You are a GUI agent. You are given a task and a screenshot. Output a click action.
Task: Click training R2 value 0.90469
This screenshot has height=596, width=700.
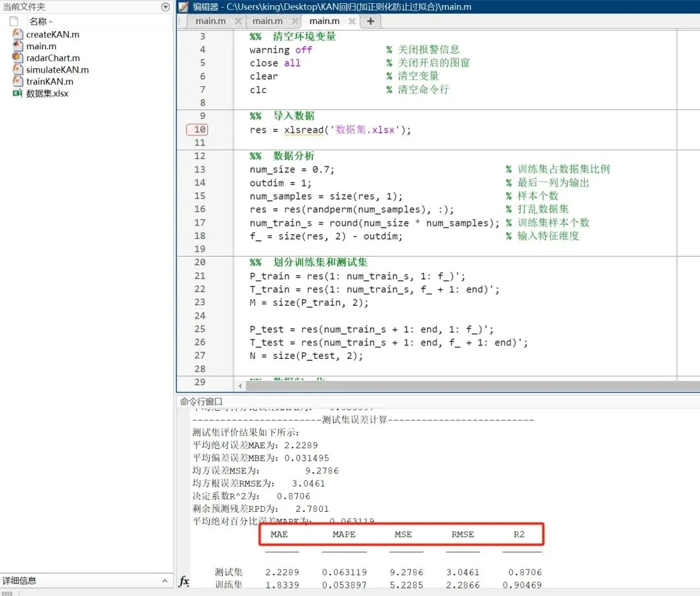522,585
